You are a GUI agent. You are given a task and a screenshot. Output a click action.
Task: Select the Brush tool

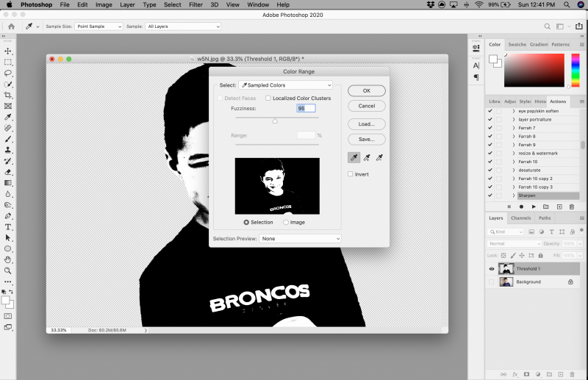tap(8, 139)
